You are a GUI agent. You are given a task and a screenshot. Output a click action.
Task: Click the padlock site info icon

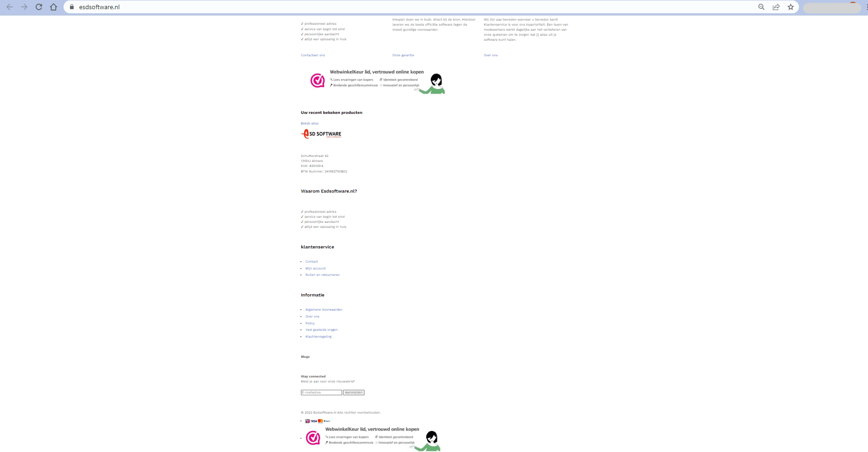72,7
